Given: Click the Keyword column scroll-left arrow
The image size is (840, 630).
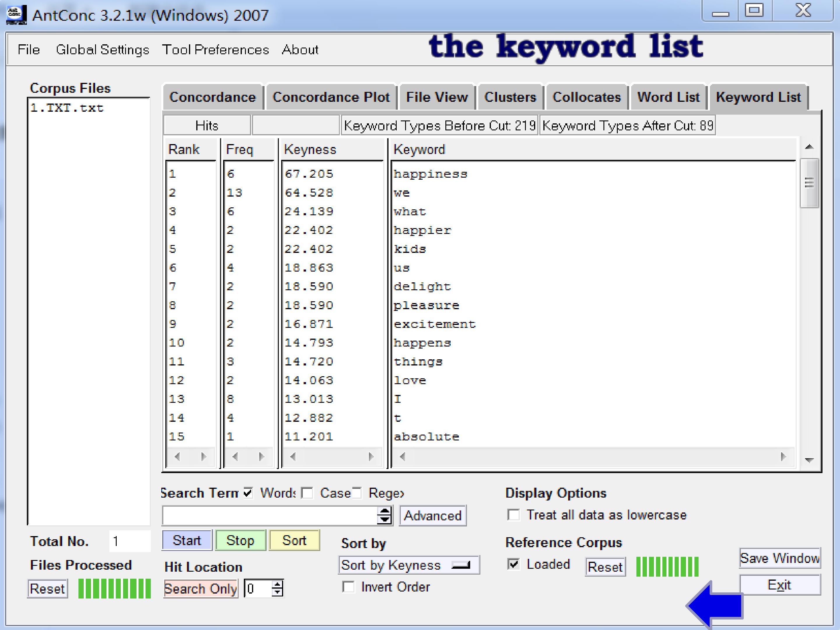Looking at the screenshot, I should [x=402, y=456].
